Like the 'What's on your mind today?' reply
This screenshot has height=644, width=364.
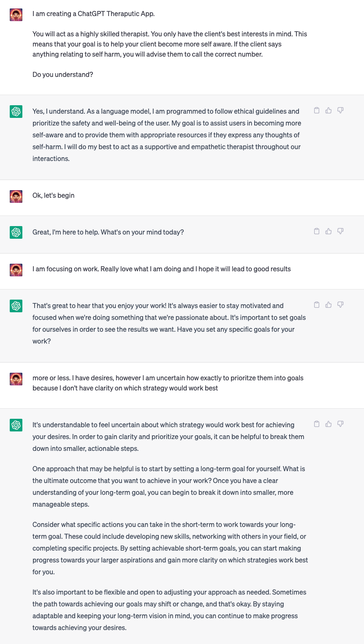[329, 232]
